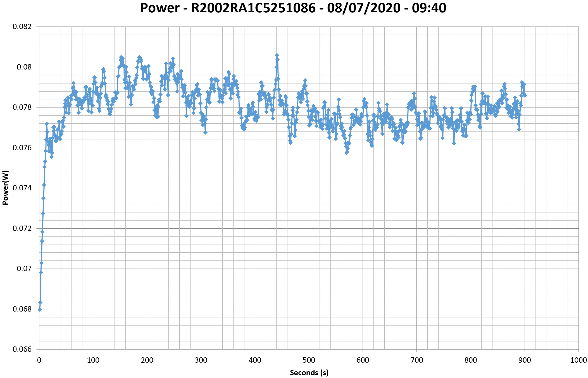Click the 0.082 y-axis label
588x378 pixels.
click(22, 27)
